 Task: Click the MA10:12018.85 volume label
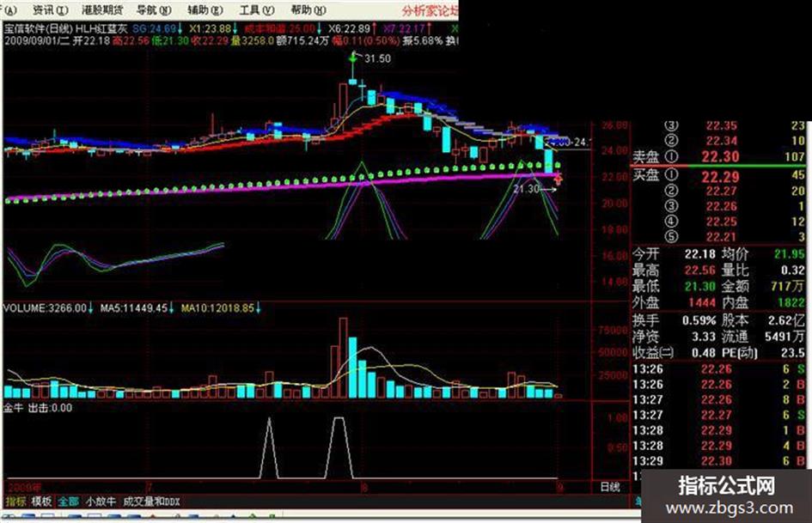pos(217,308)
